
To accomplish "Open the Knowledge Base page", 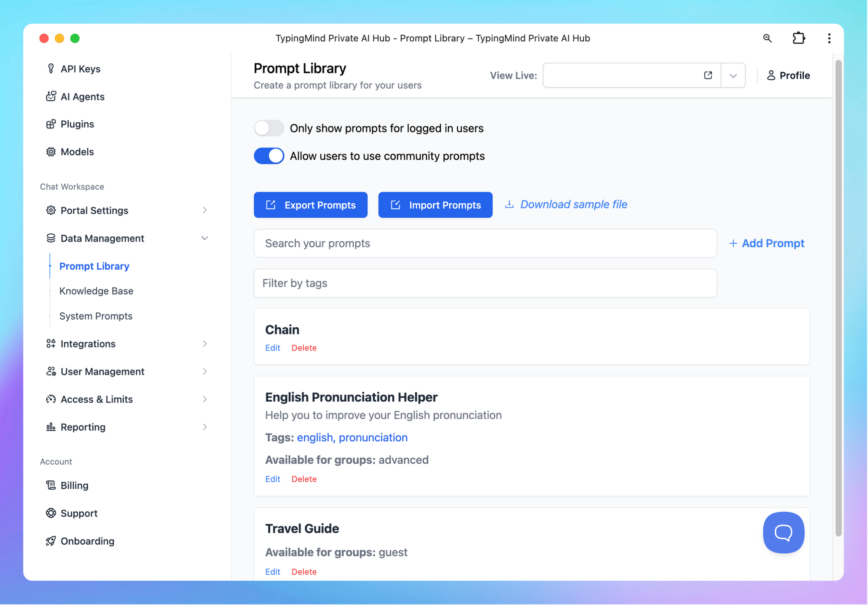I will tap(96, 291).
